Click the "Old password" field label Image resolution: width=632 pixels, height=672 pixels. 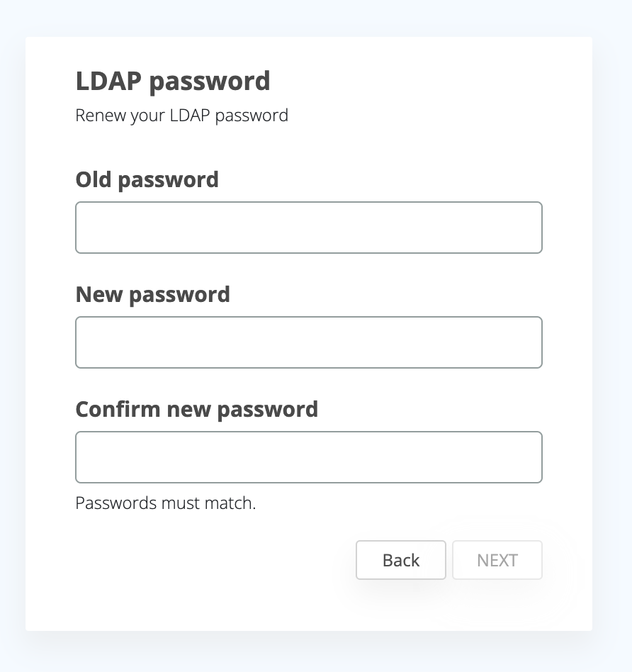click(147, 179)
